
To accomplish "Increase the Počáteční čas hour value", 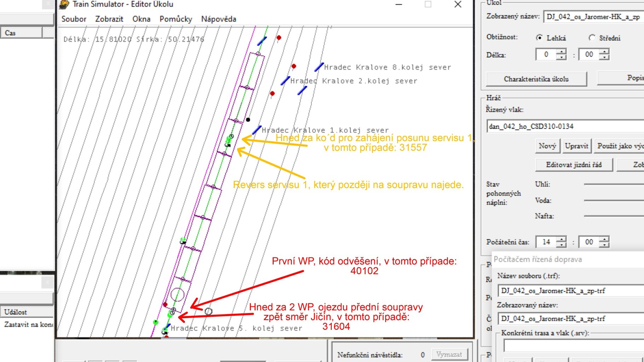I will pos(561,239).
